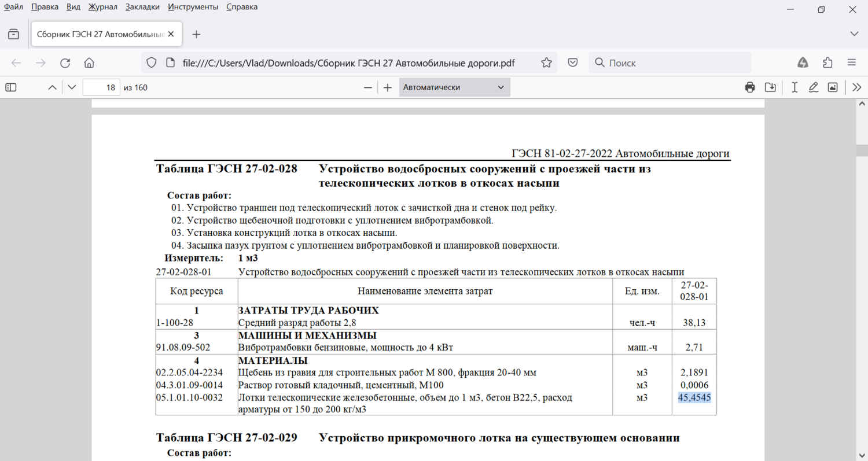The image size is (868, 461).
Task: Expand the list of all tabs
Action: pyautogui.click(x=854, y=34)
